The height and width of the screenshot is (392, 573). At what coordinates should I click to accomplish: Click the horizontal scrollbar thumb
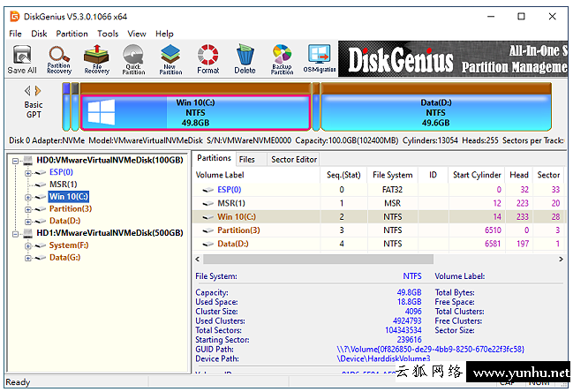pos(319,259)
